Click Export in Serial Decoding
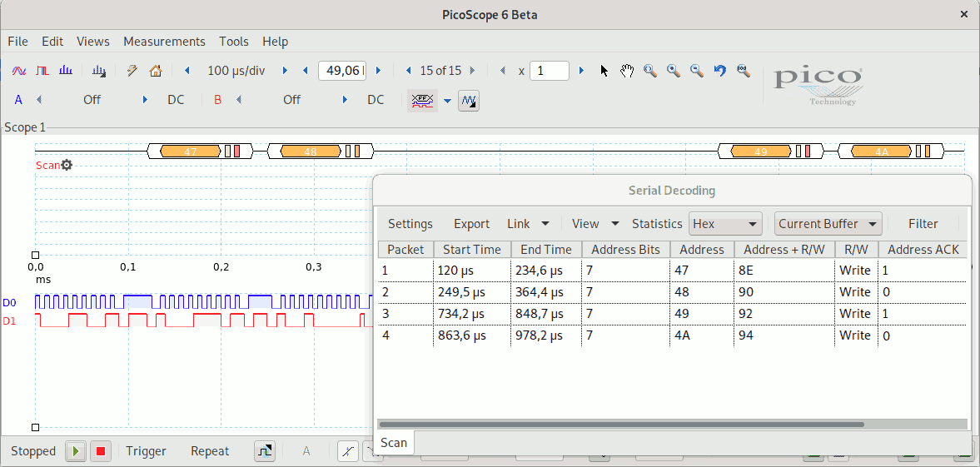The image size is (980, 467). pyautogui.click(x=472, y=224)
